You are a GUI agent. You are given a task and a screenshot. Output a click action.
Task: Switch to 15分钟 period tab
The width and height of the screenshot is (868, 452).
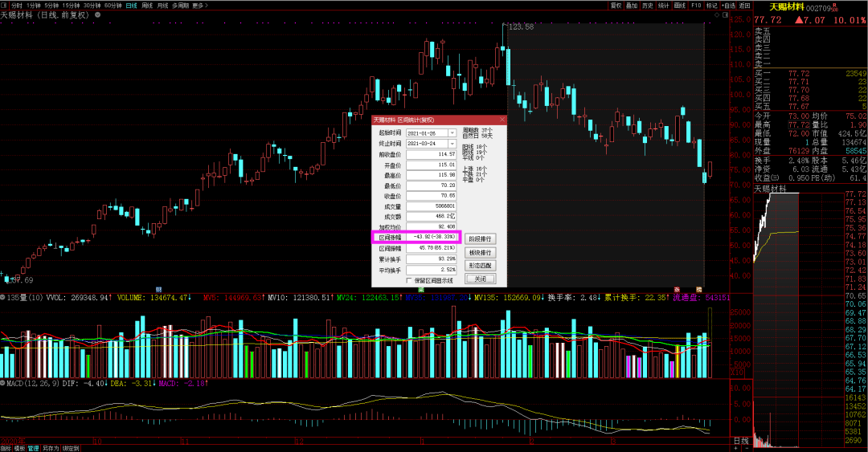click(x=72, y=6)
